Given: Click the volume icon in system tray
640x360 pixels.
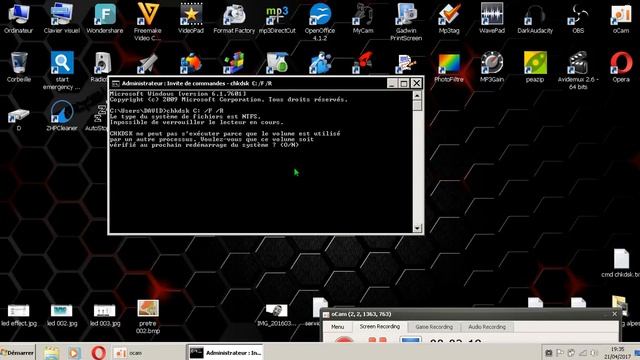Looking at the screenshot, I should pyautogui.click(x=594, y=353).
